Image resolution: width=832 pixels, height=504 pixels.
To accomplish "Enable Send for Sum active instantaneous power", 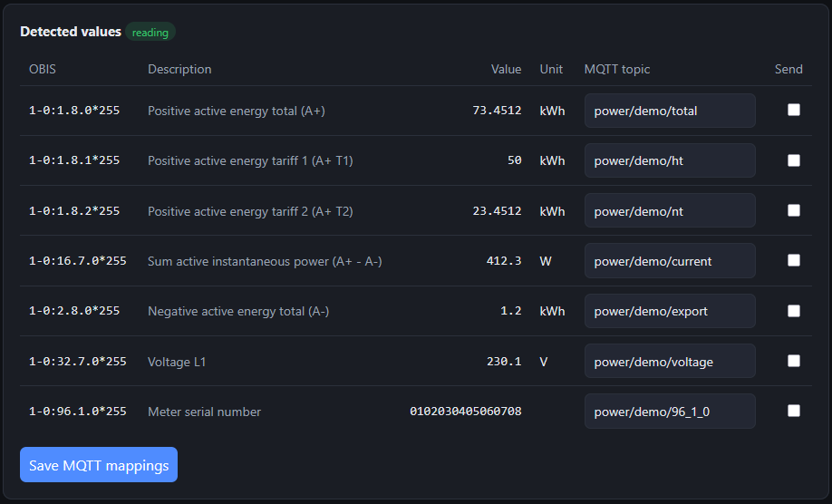I will (794, 260).
